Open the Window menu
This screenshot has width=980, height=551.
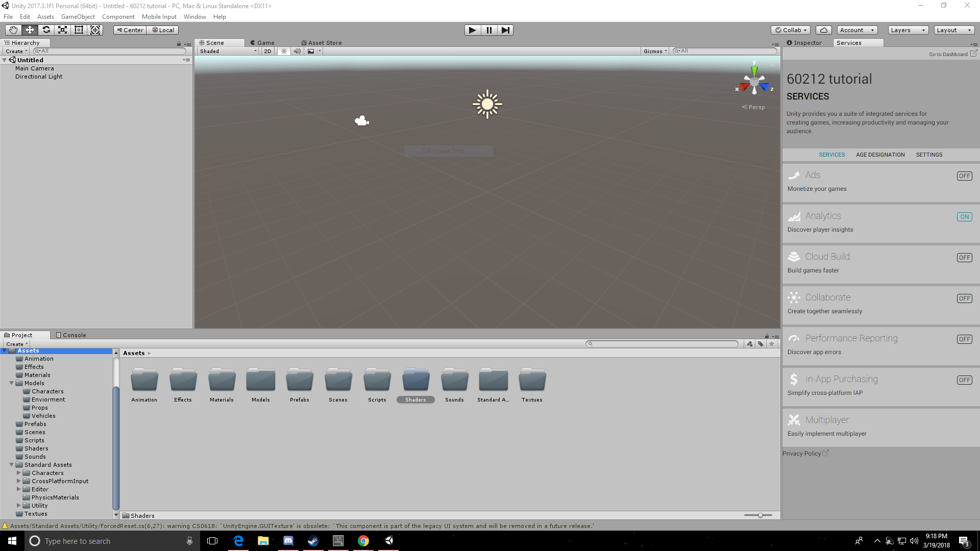click(x=194, y=17)
